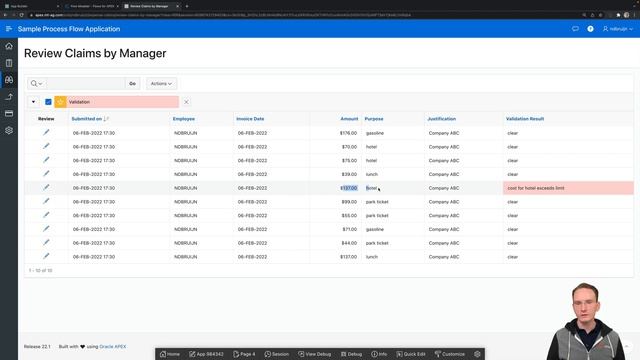
Task: Sort by the Submitted on column header
Action: [87, 119]
